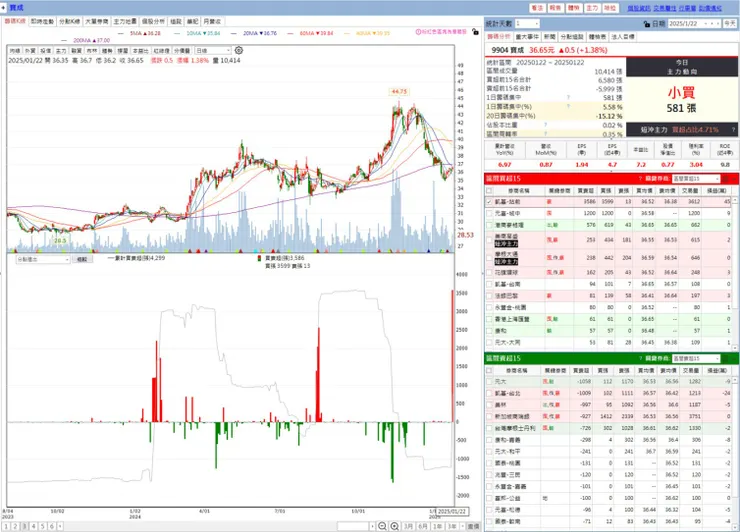Expand the arrow after page button 6

click(x=60, y=526)
